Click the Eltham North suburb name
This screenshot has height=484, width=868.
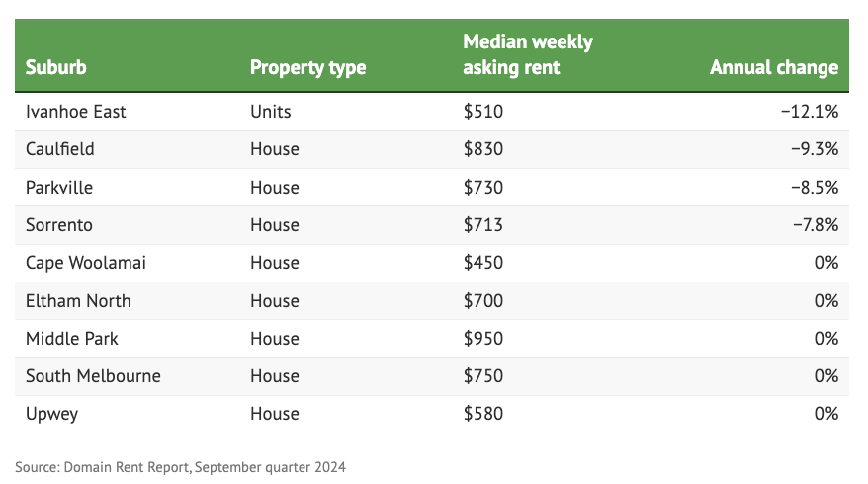pos(78,301)
